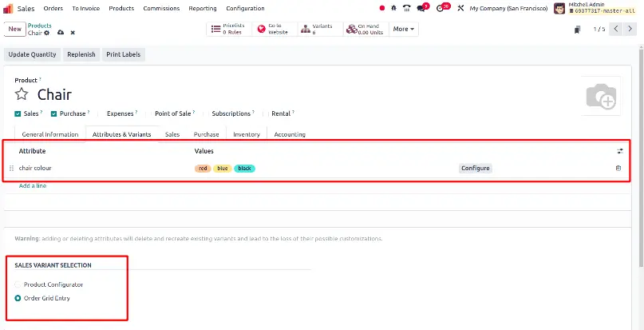This screenshot has height=330, width=644.
Task: Open the Reporting menu
Action: (203, 8)
